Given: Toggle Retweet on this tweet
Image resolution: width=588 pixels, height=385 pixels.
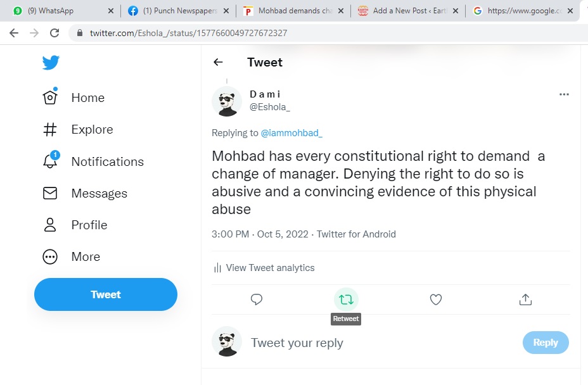Looking at the screenshot, I should (x=346, y=300).
